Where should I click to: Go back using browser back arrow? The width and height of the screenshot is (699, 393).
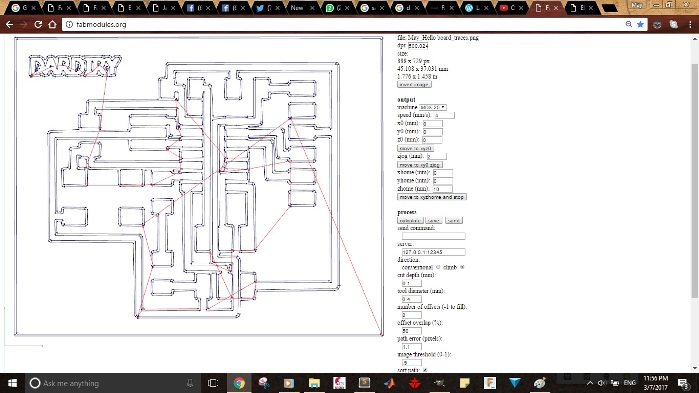coord(9,25)
